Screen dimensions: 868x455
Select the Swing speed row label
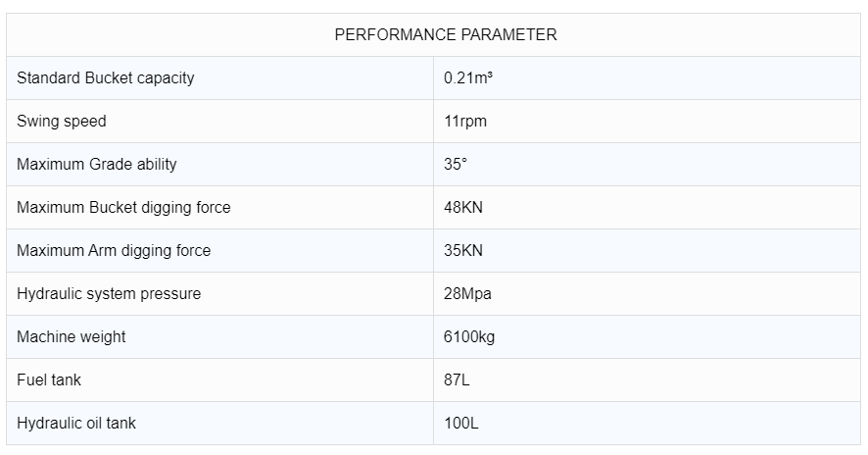(x=62, y=121)
